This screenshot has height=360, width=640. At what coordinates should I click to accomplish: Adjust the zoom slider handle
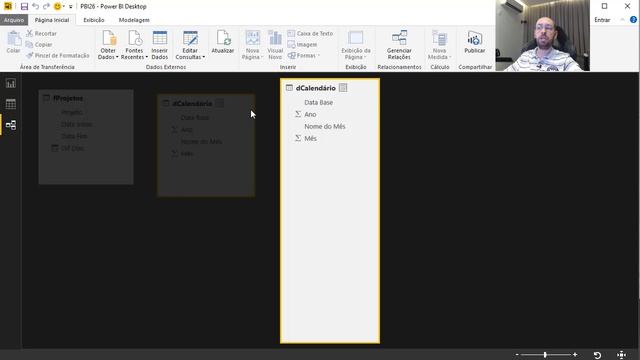(x=545, y=355)
